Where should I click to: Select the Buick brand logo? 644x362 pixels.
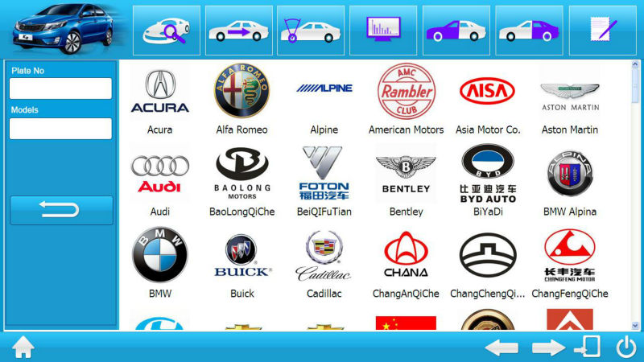242,255
